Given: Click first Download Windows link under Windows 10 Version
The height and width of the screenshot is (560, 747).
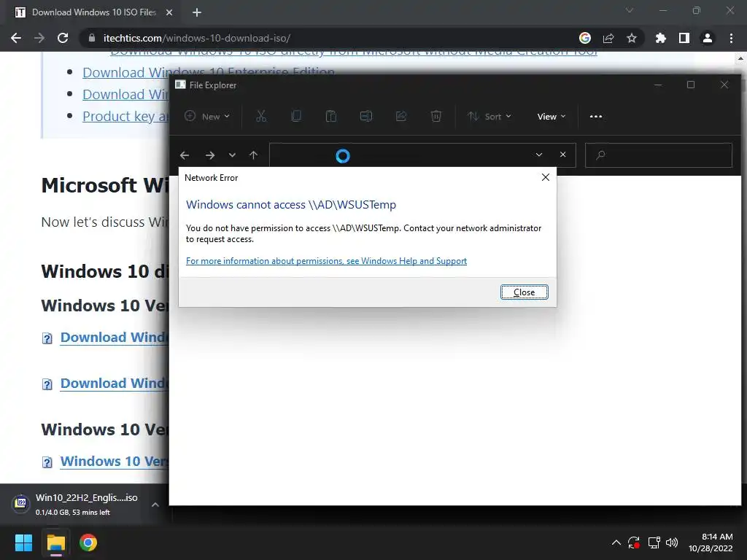Looking at the screenshot, I should 115,337.
